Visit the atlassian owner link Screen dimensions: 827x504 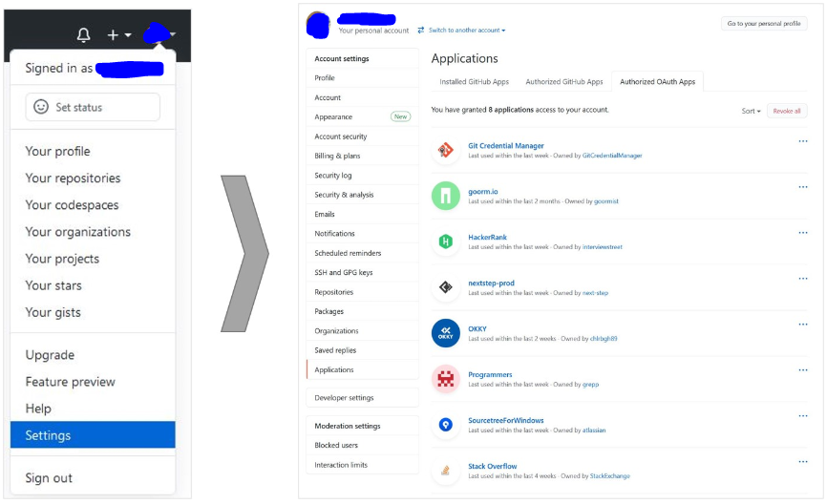point(594,430)
